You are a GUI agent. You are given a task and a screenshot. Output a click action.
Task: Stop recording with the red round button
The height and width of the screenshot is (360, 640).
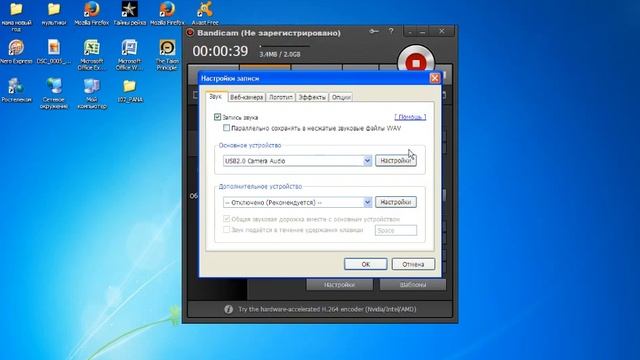coord(416,62)
